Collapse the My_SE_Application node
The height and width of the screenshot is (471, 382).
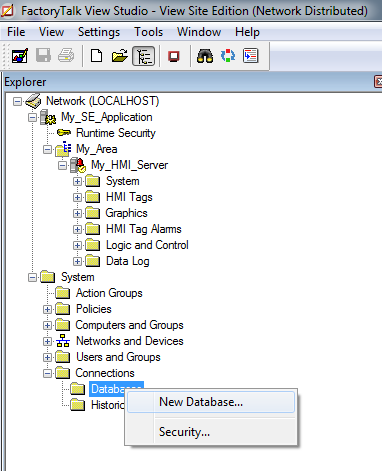click(32, 117)
